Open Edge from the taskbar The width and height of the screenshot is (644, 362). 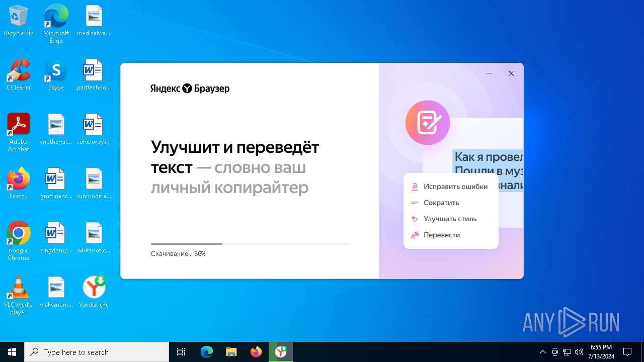pyautogui.click(x=207, y=352)
